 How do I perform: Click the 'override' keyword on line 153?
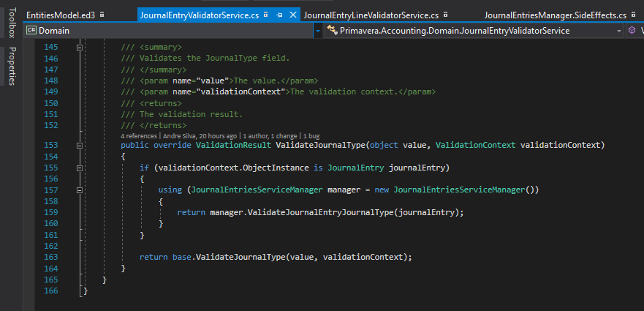[x=173, y=145]
